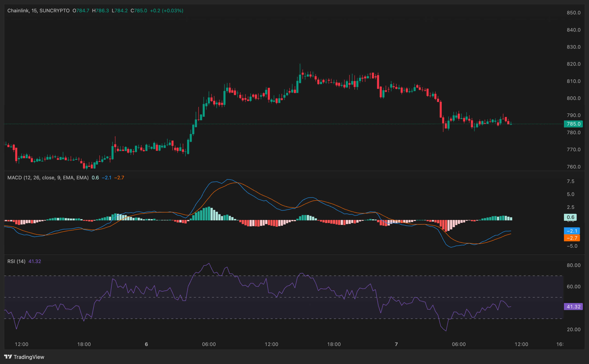Screen dimensions: 589x364
Task: Click the 06:00 label on time axis
Action: point(209,344)
